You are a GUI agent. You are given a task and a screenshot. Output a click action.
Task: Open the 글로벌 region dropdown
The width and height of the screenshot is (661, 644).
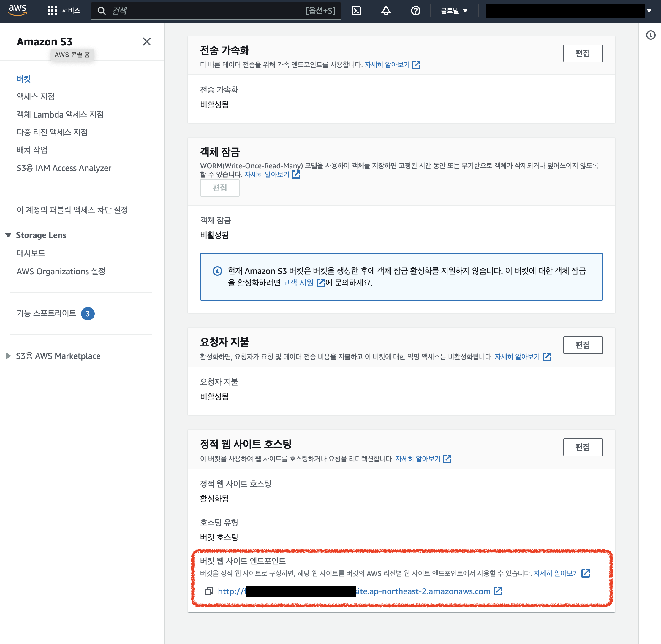coord(453,11)
